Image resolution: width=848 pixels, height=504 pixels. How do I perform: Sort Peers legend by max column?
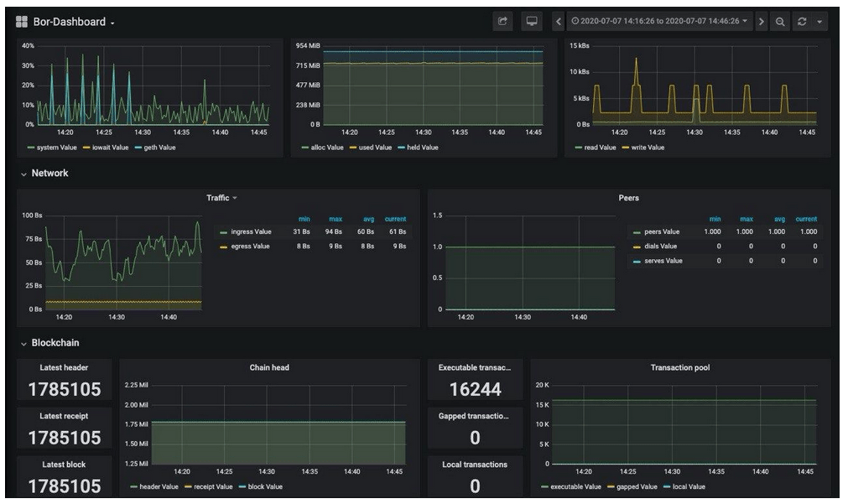pyautogui.click(x=747, y=219)
